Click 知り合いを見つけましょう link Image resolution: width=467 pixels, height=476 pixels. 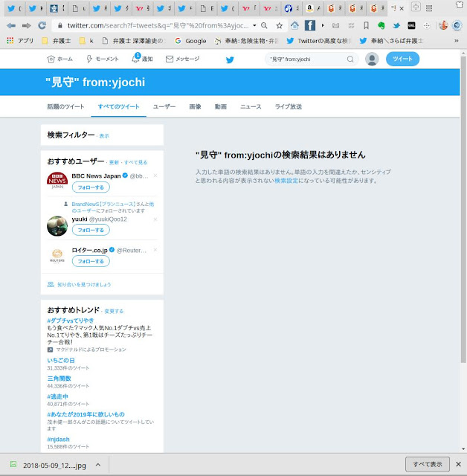(84, 284)
